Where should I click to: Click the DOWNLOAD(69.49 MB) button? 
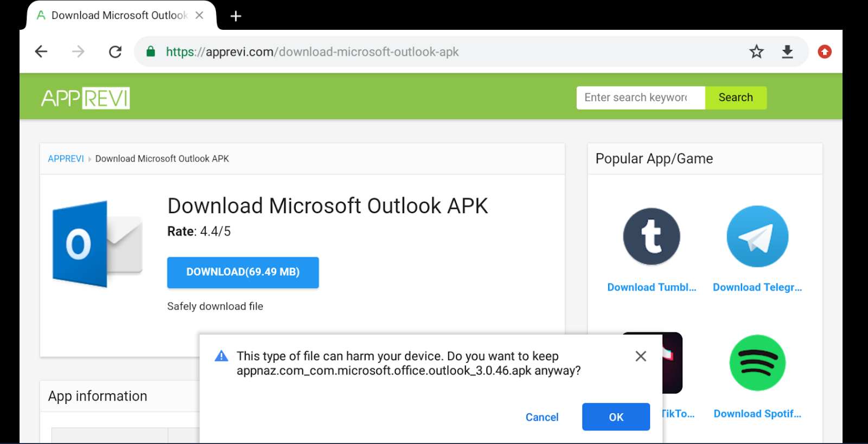point(242,272)
